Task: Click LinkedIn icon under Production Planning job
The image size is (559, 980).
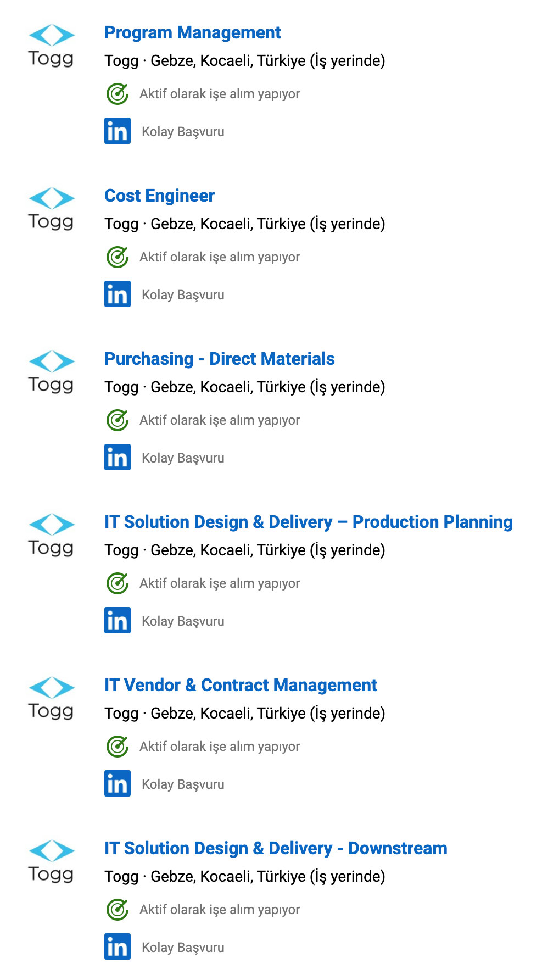Action: [118, 620]
